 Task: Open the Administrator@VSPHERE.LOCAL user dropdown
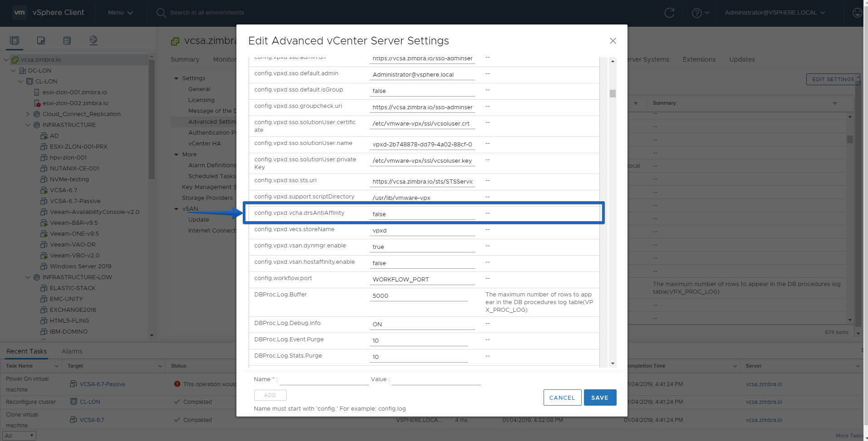coord(775,13)
